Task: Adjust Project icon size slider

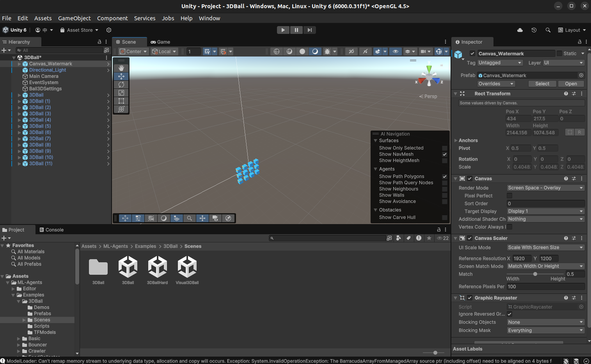Action: [435, 353]
